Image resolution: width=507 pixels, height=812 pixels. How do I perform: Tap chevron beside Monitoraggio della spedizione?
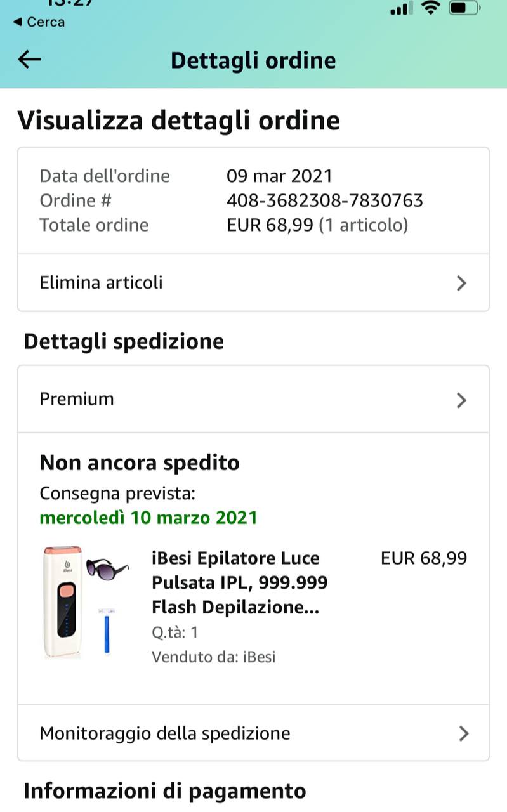point(463,734)
